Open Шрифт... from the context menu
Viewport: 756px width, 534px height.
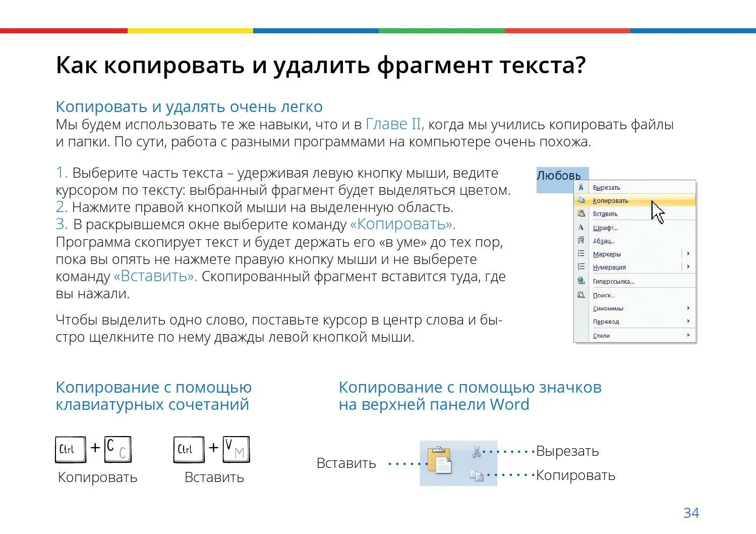pyautogui.click(x=635, y=228)
